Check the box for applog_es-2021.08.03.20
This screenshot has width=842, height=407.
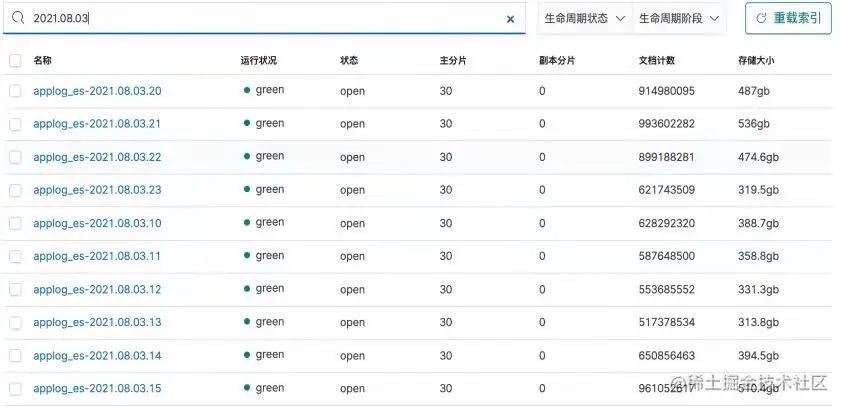[x=15, y=91]
